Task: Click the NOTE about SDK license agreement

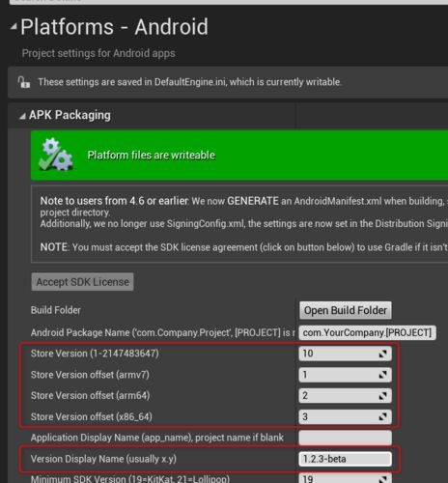Action: [243, 247]
